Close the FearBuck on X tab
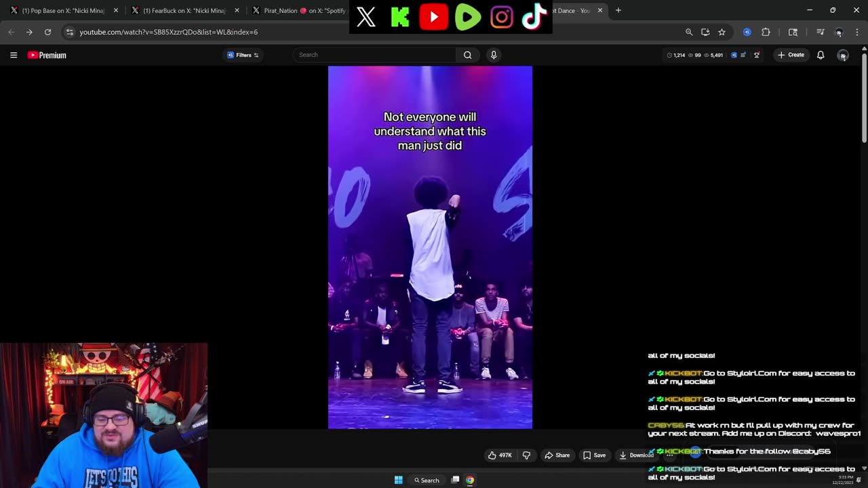868x488 pixels. tap(237, 10)
